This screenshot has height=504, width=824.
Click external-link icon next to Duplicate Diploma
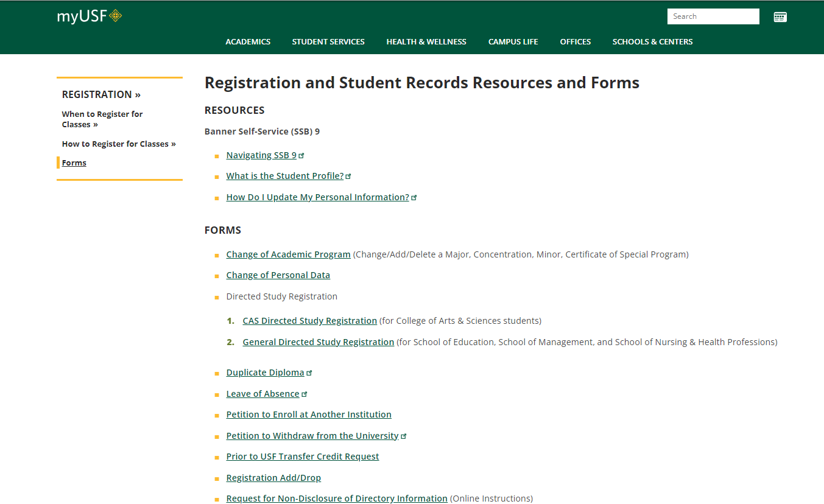coord(309,373)
